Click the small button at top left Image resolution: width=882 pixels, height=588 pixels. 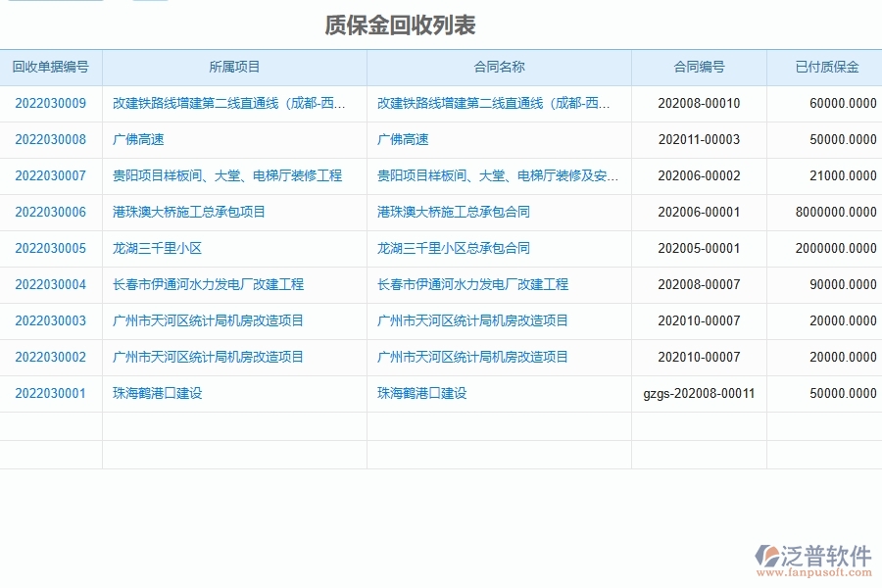151,5
